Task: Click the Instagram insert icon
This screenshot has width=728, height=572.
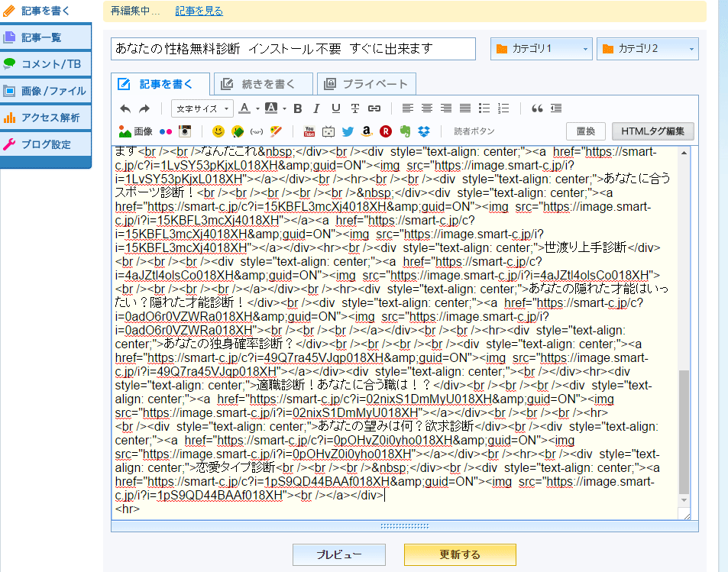Action: [x=184, y=131]
